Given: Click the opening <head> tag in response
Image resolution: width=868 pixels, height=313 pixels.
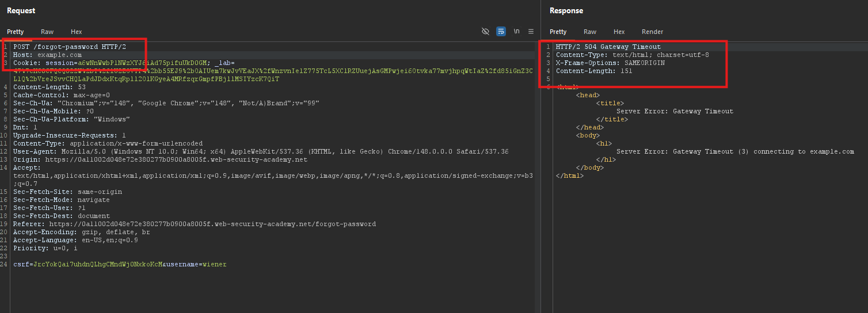Looking at the screenshot, I should coord(588,95).
